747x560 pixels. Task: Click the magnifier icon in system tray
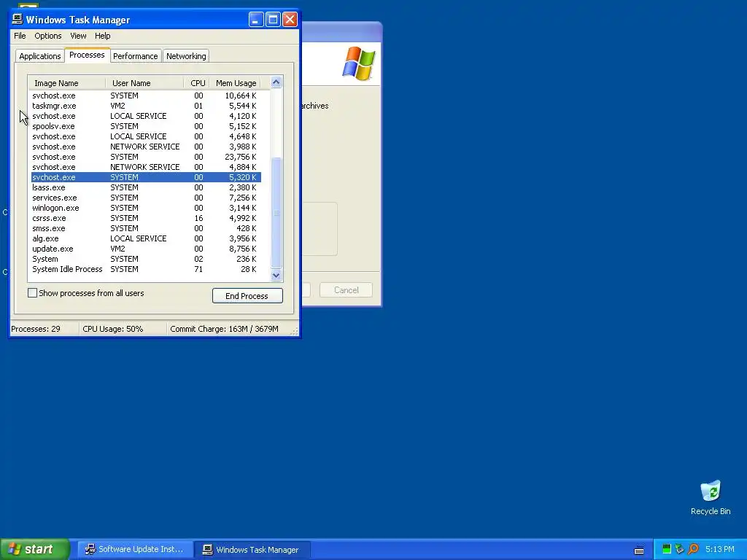(x=693, y=549)
